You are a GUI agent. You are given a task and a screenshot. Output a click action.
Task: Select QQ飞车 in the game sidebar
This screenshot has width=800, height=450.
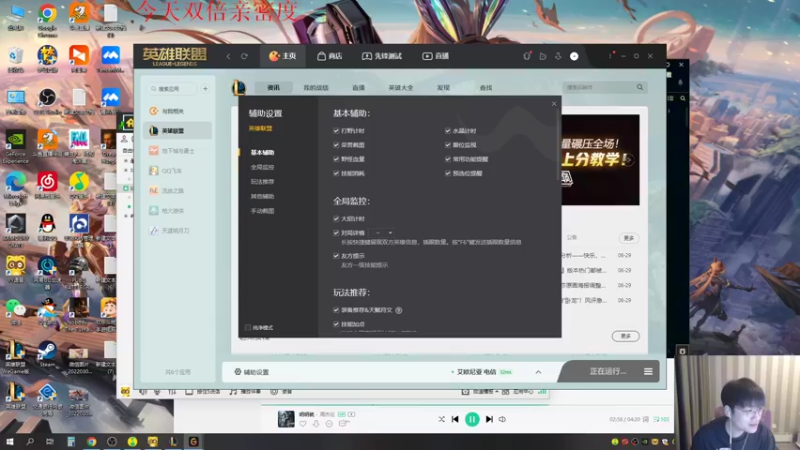pos(178,170)
